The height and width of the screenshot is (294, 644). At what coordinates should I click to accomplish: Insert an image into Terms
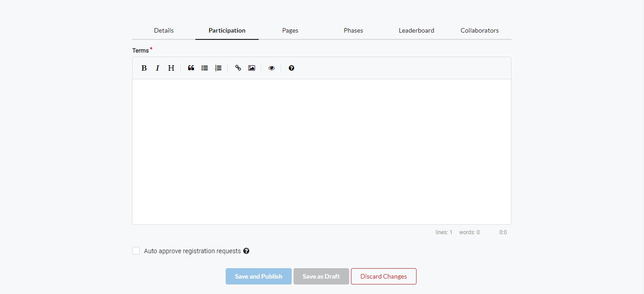(x=251, y=68)
